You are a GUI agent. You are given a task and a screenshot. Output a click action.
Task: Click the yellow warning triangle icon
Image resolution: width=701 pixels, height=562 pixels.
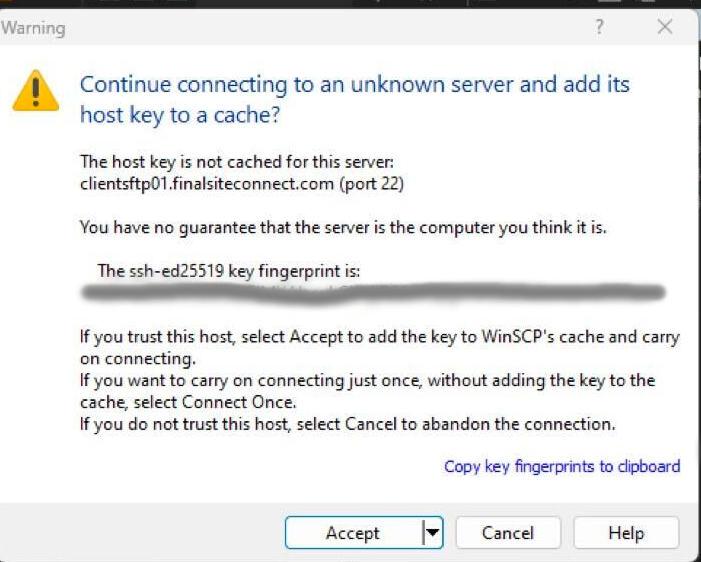[x=36, y=91]
